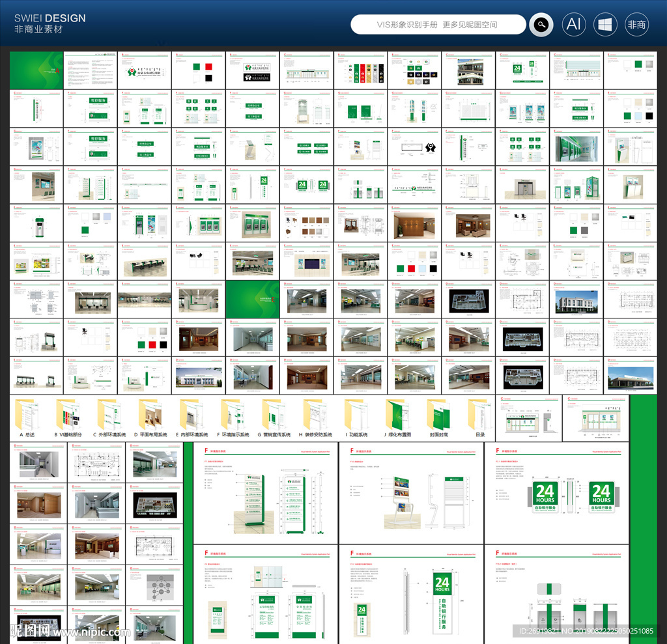Open the C 外部环境系统 folder
Viewport: 667px width, 644px height.
109,417
